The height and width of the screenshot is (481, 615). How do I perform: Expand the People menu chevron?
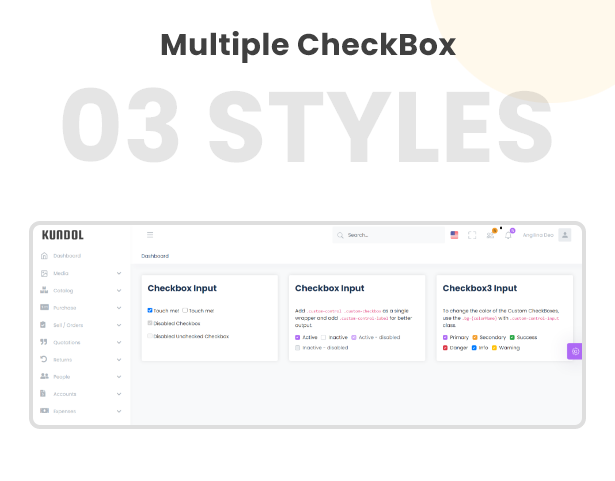tap(119, 377)
